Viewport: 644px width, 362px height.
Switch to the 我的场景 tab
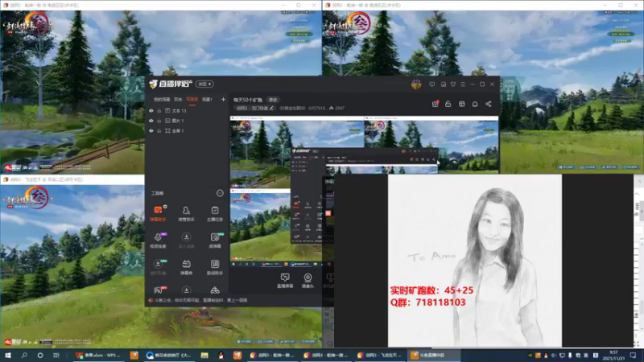(x=162, y=99)
